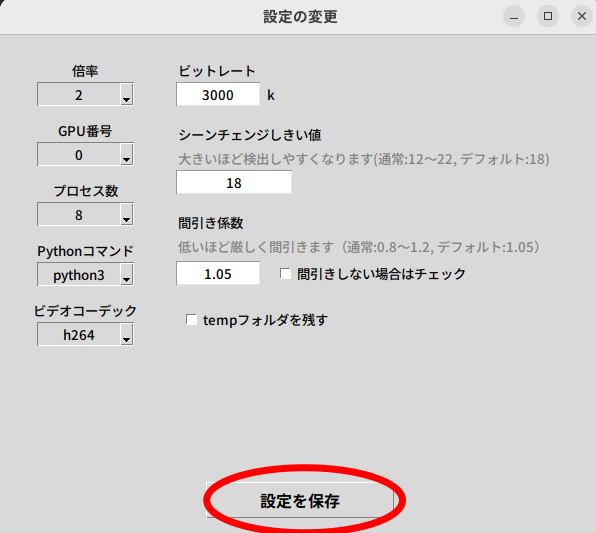This screenshot has height=533, width=596.
Task: Select the python3 combo box value
Action: pyautogui.click(x=79, y=274)
